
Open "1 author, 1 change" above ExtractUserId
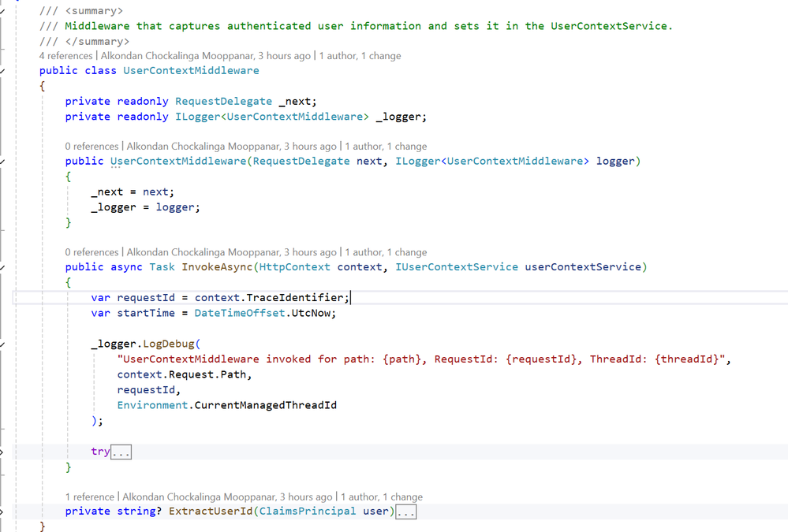(382, 497)
